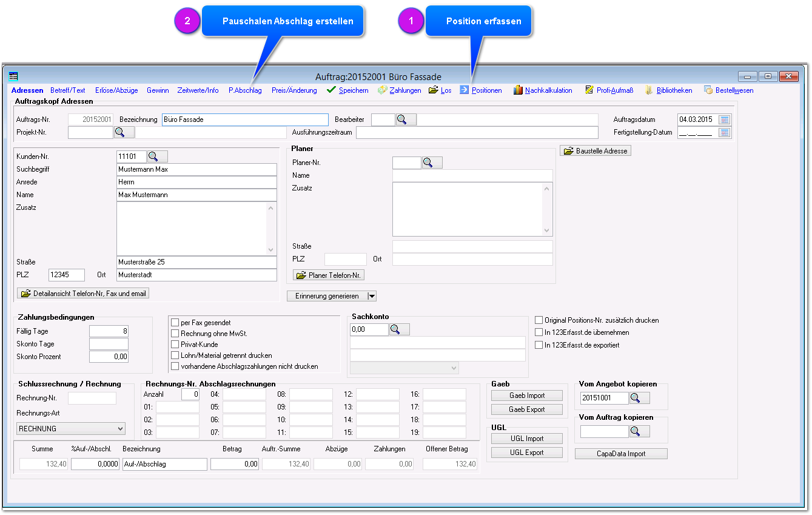Screen dimensions: 812x515
Task: Click the UGL Export button
Action: tap(527, 453)
